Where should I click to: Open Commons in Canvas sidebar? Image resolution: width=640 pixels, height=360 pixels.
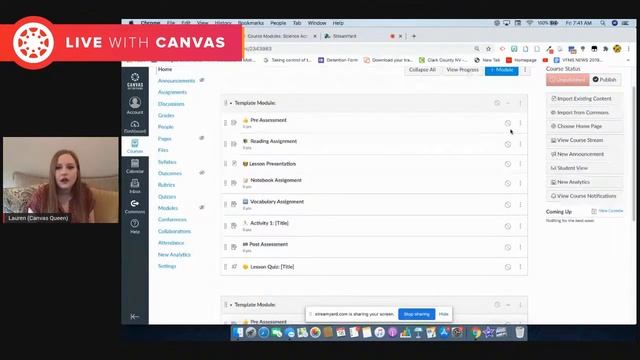tap(135, 206)
